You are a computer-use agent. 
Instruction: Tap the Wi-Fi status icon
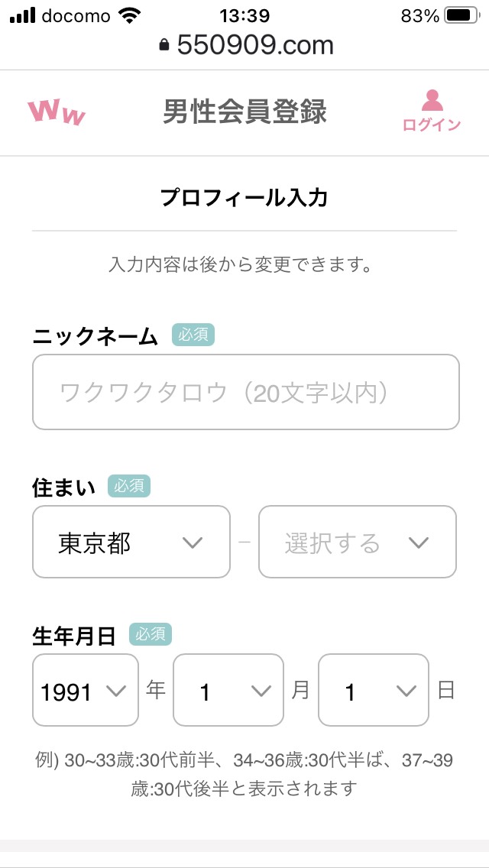coord(131,16)
